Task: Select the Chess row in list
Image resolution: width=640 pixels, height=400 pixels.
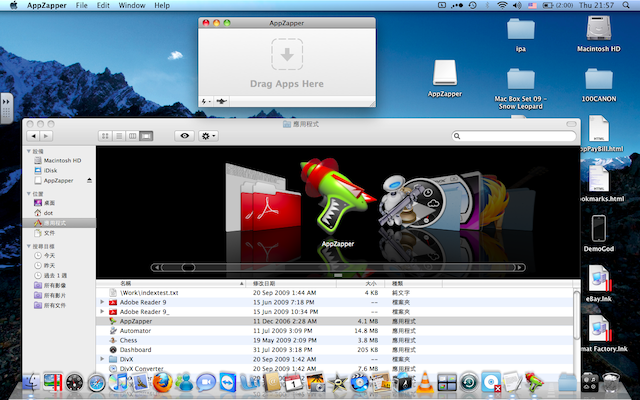Action: click(334, 340)
